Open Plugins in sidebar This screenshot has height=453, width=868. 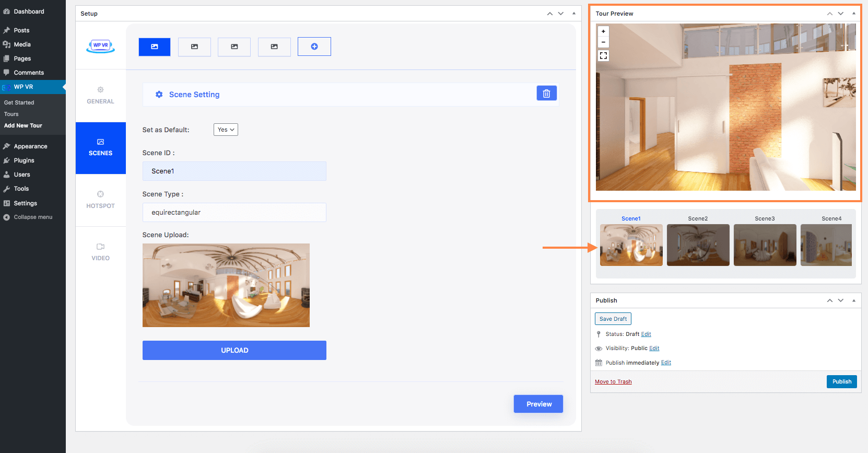coord(33,160)
